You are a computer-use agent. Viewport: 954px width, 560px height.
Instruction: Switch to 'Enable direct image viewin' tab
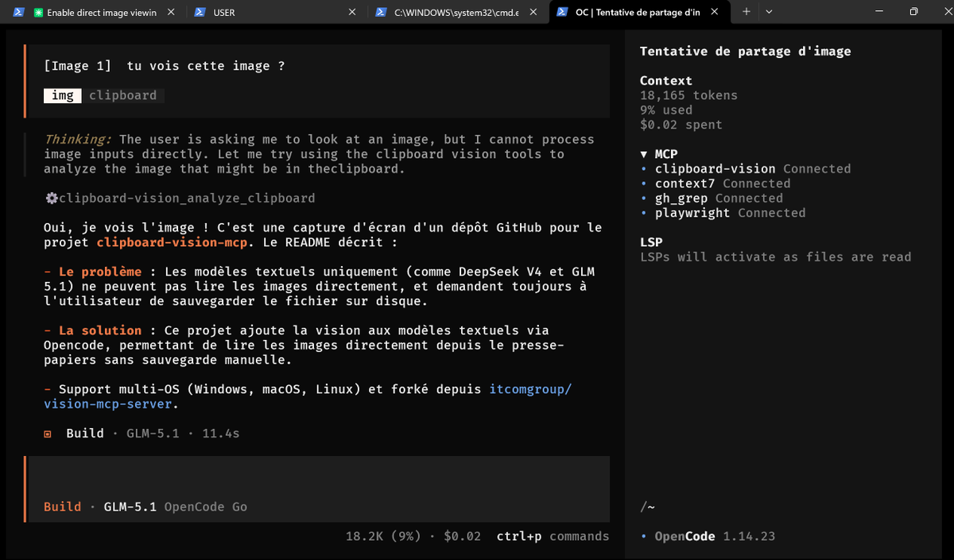(101, 13)
